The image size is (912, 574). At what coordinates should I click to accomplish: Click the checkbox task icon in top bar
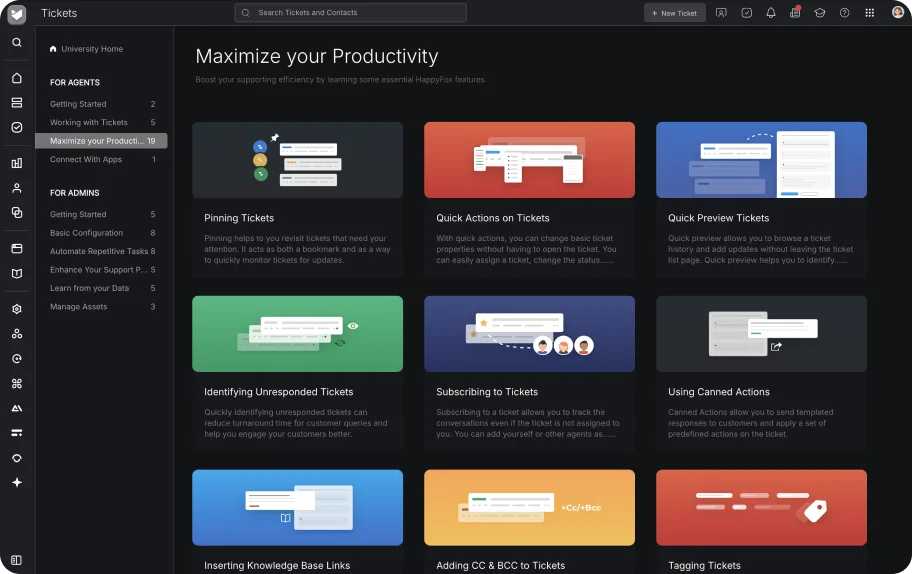tap(747, 13)
